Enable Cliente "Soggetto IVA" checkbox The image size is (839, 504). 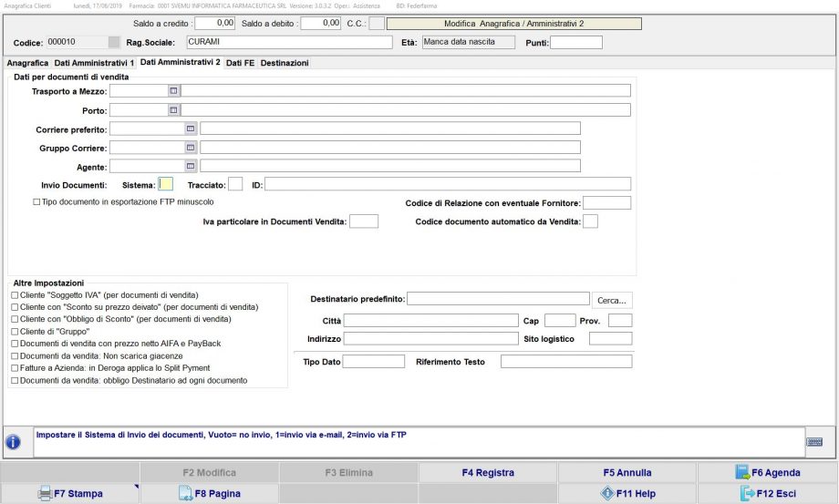click(x=14, y=296)
